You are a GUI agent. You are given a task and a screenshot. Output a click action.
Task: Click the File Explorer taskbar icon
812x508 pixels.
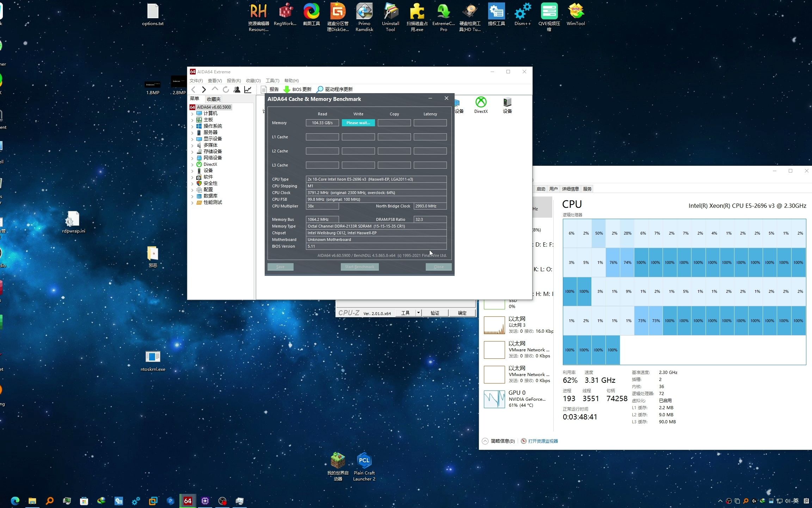tap(32, 501)
